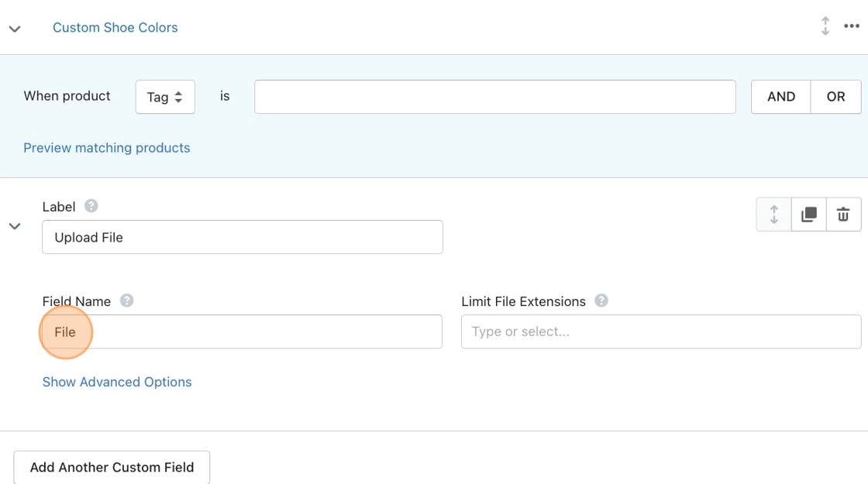Open the three-dot more options menu
The width and height of the screenshot is (868, 484).
tap(852, 26)
